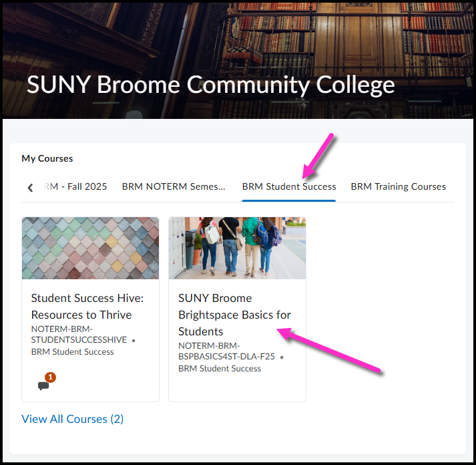Screen dimensions: 476x465
Task: Click the My Courses widget heading
Action: coord(47,158)
